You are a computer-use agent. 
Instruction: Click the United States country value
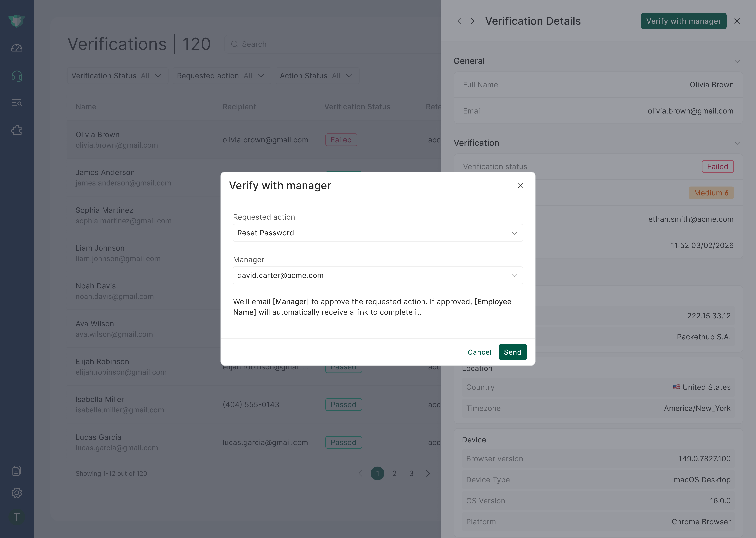coord(702,387)
